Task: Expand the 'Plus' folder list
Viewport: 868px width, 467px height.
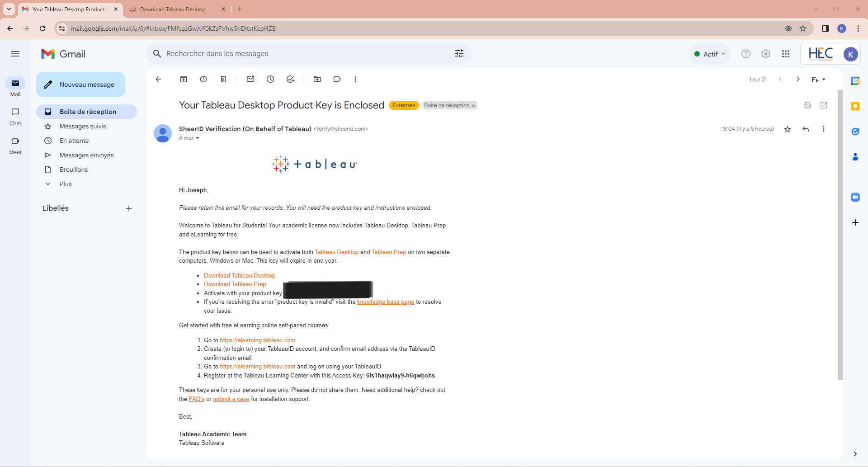Action: pyautogui.click(x=66, y=184)
